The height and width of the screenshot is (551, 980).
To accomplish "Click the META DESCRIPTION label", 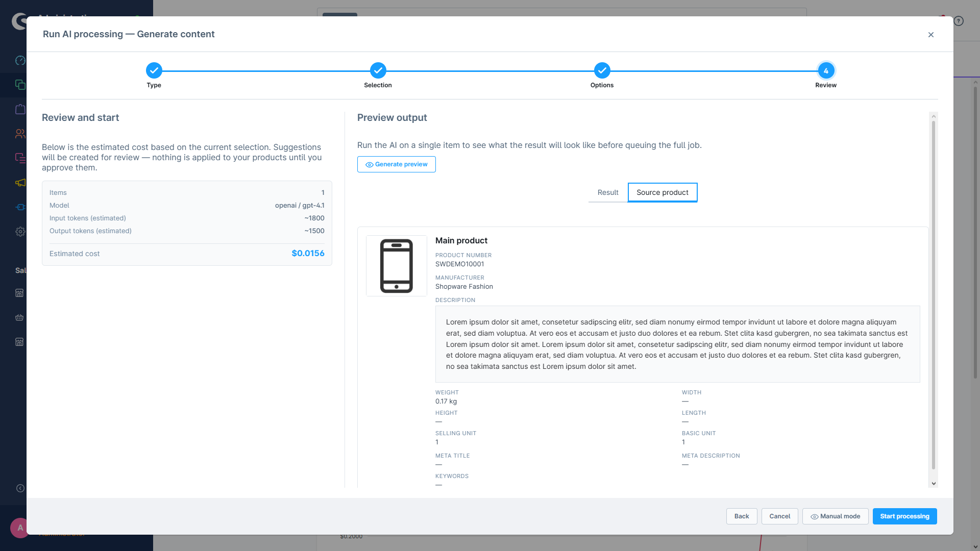I will point(710,456).
